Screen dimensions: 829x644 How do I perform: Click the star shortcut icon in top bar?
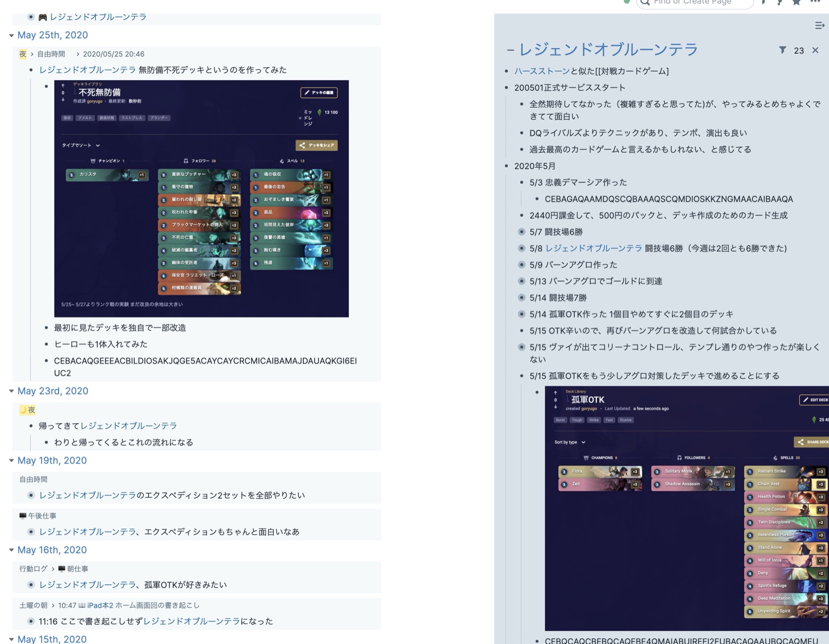[796, 2]
